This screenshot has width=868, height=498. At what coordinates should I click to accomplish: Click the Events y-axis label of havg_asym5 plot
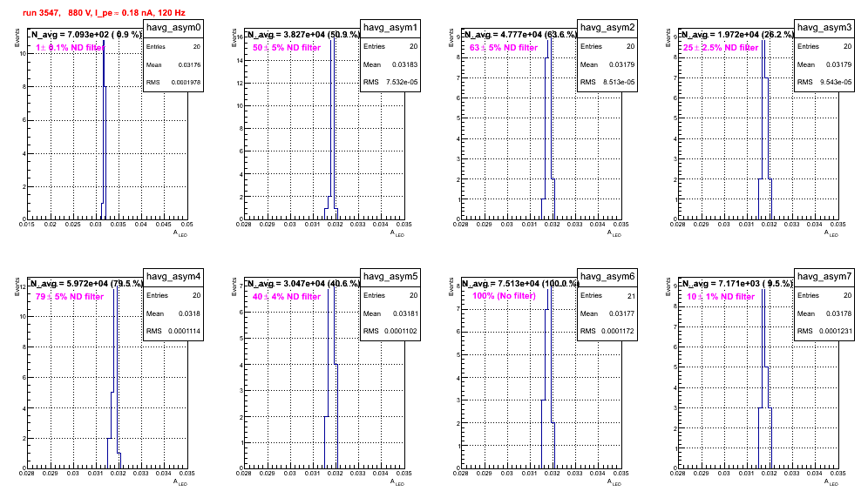tap(234, 286)
